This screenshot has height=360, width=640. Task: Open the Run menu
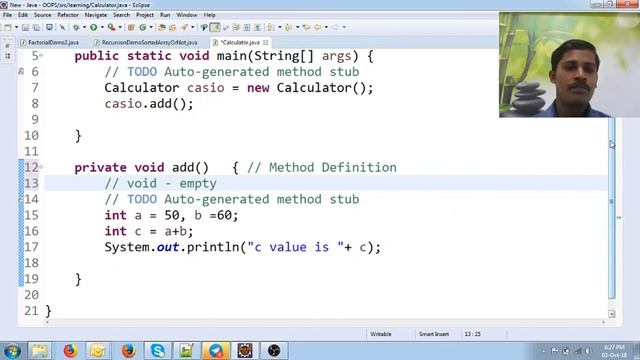tap(165, 15)
